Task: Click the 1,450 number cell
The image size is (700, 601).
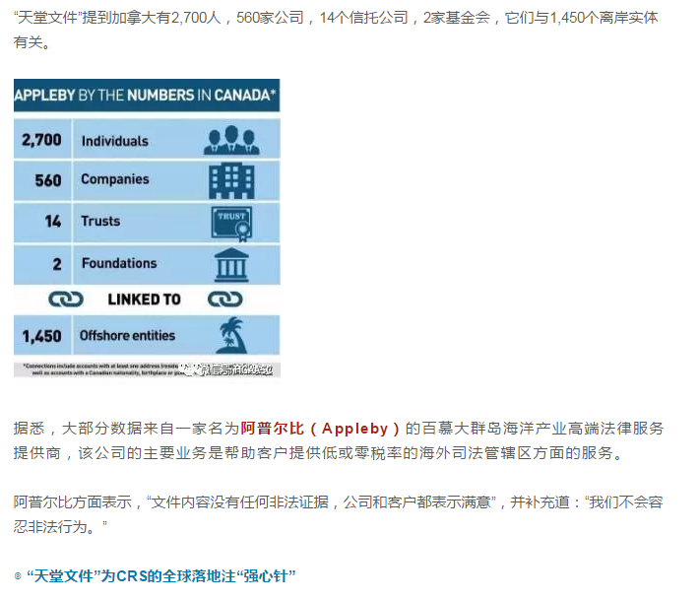Action: (x=42, y=336)
